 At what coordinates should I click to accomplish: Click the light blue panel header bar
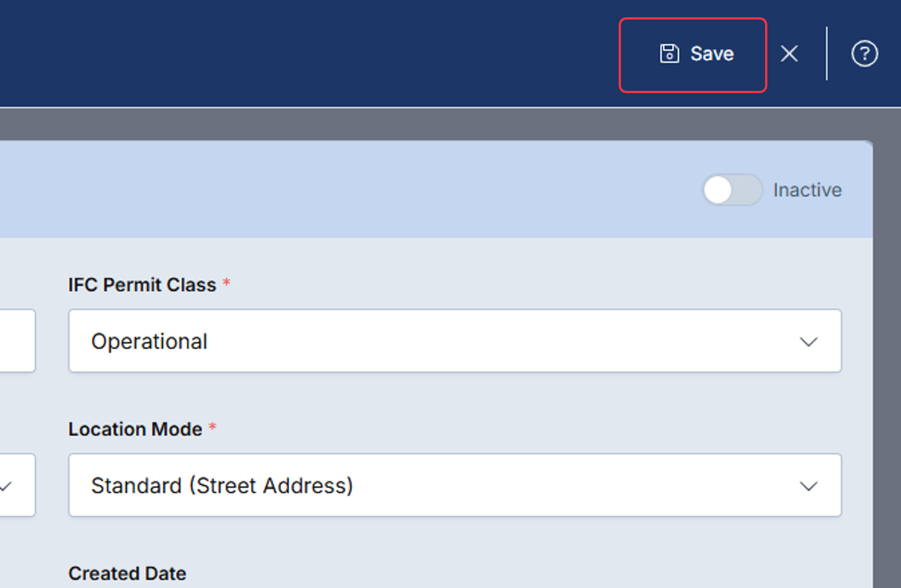pyautogui.click(x=436, y=189)
